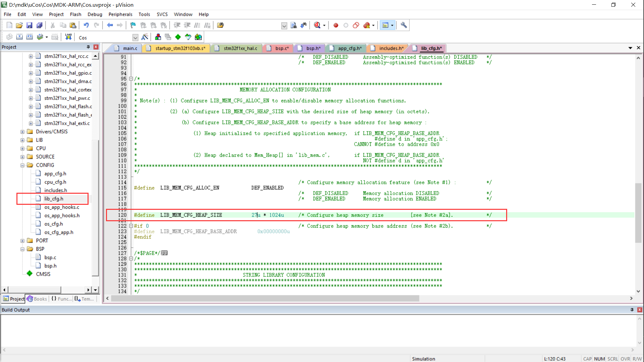Open os_cfg_app.h in project tree

coord(59,232)
